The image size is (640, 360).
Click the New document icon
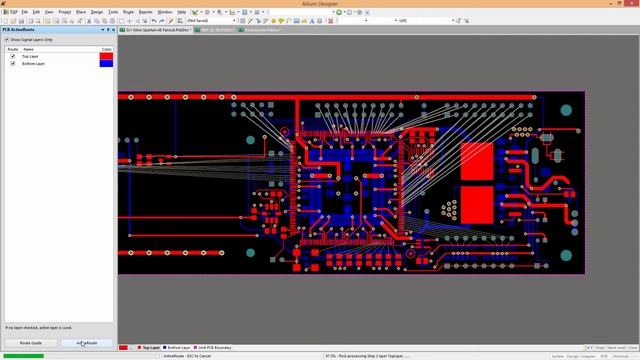(x=5, y=21)
